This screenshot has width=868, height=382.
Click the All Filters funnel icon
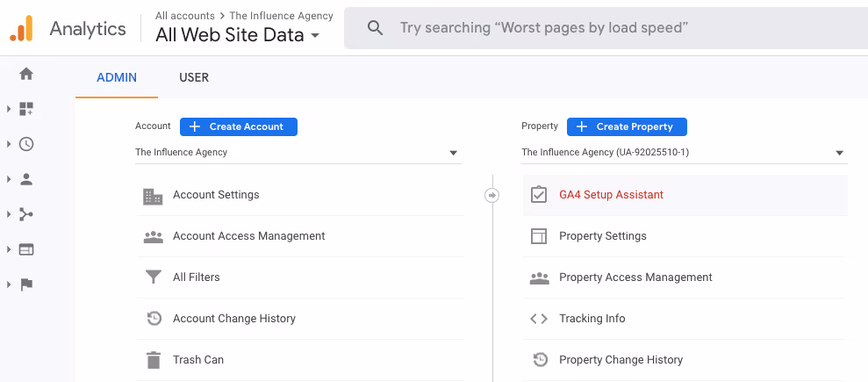[154, 277]
